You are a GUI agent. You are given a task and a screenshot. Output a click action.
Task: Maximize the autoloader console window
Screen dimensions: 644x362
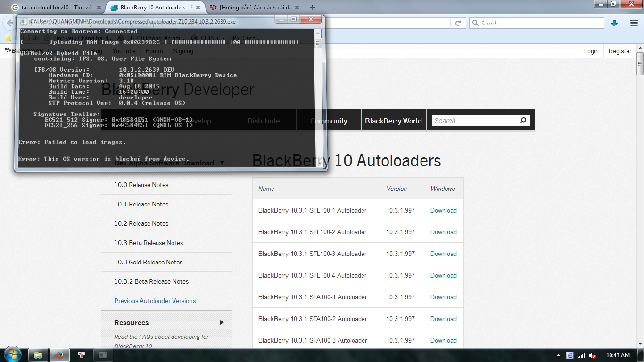coord(294,19)
